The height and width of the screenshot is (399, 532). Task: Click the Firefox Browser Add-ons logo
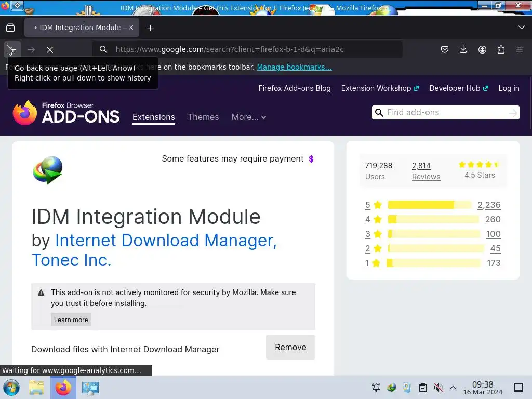pyautogui.click(x=66, y=113)
